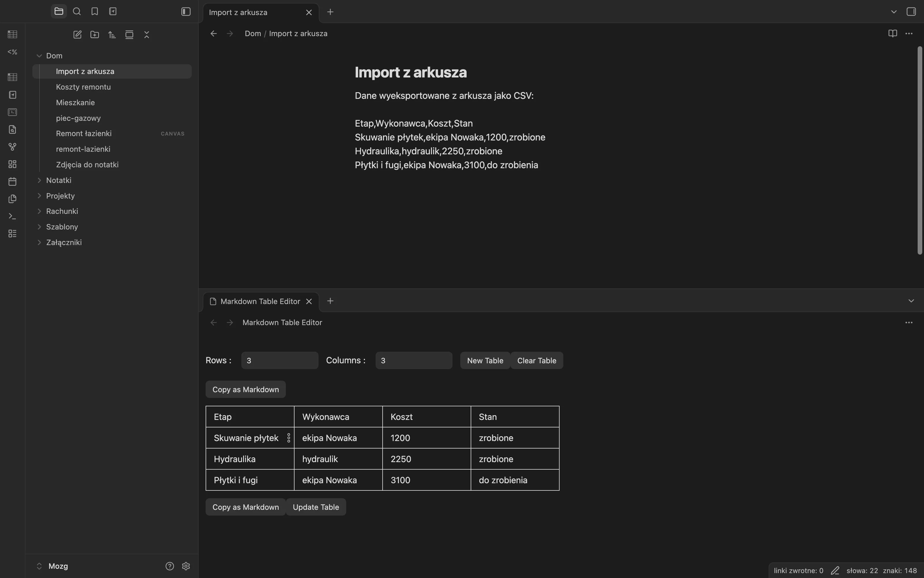This screenshot has height=578, width=924.
Task: Create a new folder
Action: pyautogui.click(x=95, y=35)
